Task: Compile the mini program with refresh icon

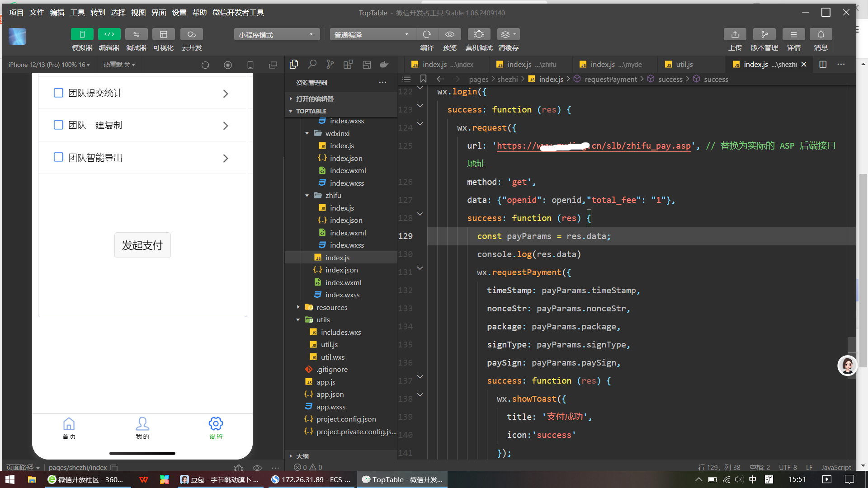Action: tap(427, 34)
